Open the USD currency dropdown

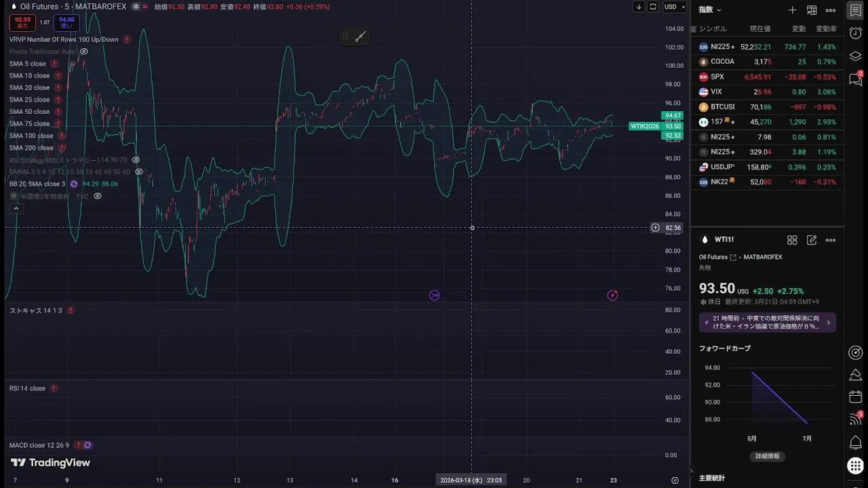click(674, 7)
